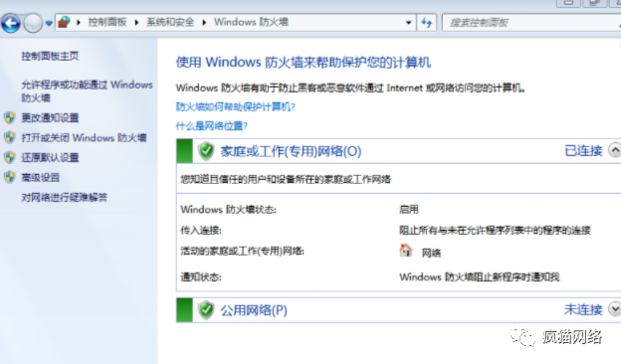
Task: Click shield icon beside 还原默认设置
Action: point(10,157)
